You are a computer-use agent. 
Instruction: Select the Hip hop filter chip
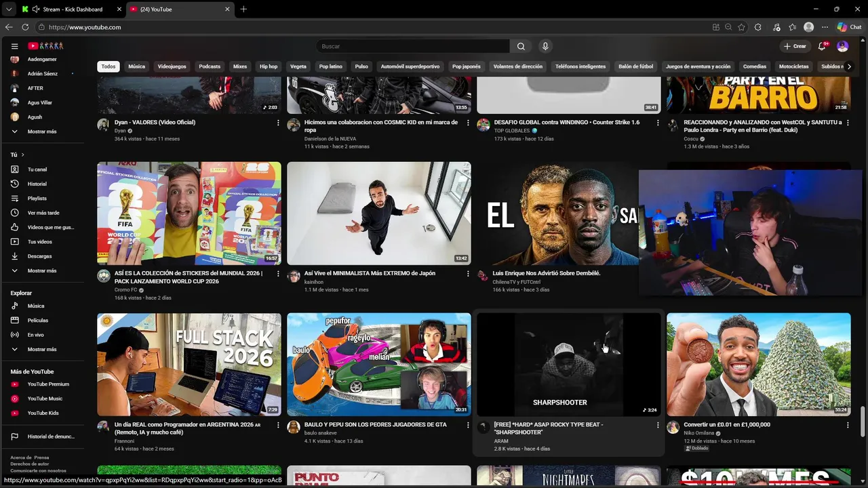tap(269, 66)
